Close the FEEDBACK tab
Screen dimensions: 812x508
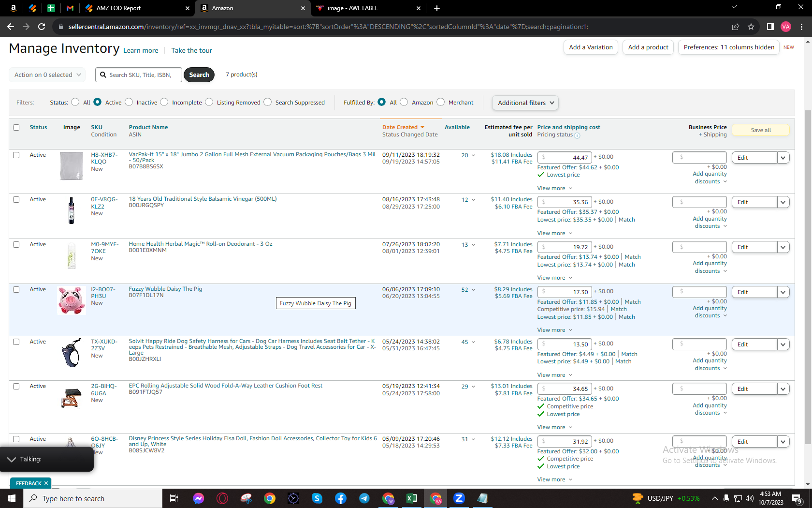tap(46, 483)
